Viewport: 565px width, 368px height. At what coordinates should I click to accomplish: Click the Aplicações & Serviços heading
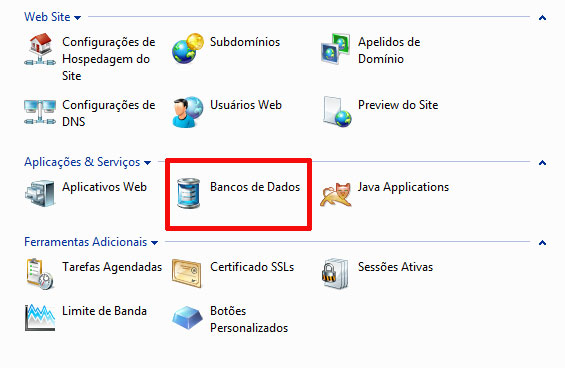pos(82,162)
